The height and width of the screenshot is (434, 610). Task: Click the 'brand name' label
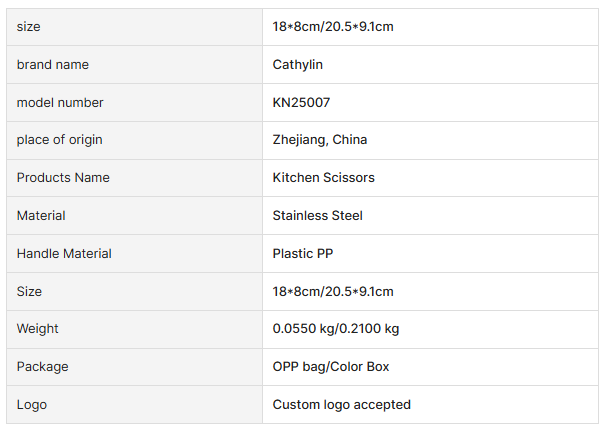[x=53, y=65]
